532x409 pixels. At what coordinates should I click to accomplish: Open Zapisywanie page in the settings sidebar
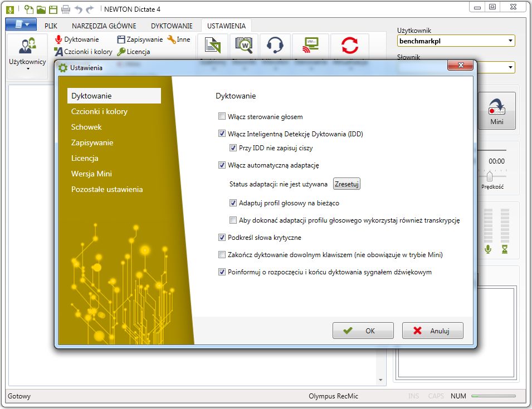(92, 142)
